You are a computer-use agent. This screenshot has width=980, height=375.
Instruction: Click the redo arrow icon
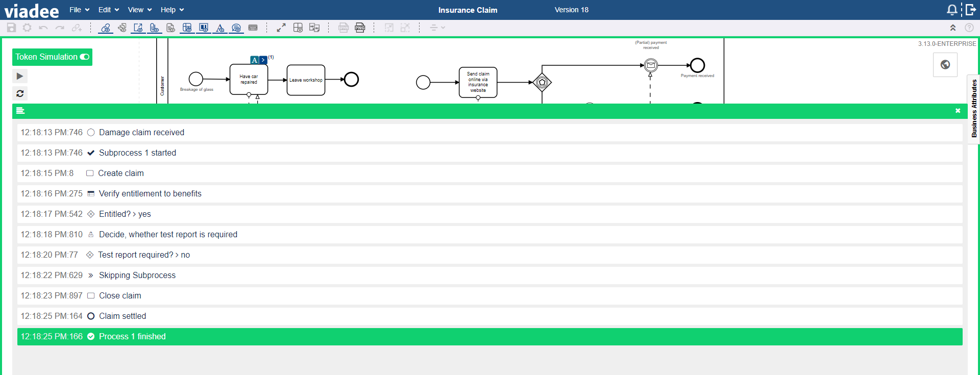coord(60,28)
